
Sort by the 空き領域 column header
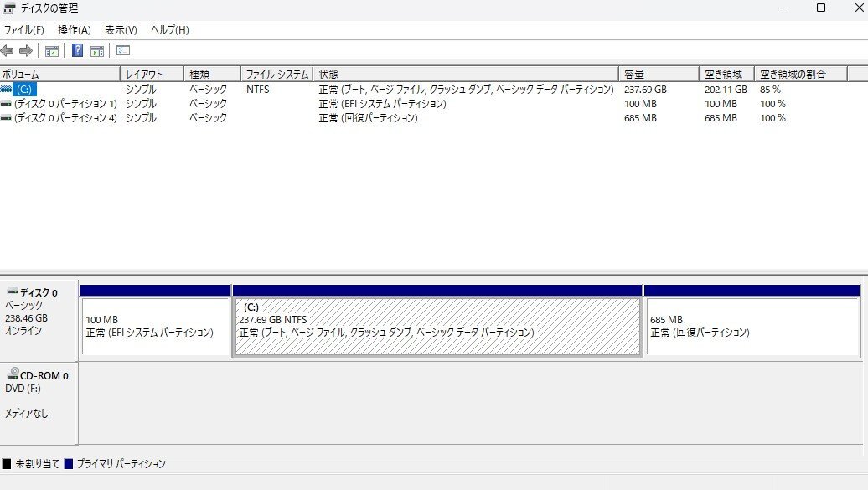(727, 75)
